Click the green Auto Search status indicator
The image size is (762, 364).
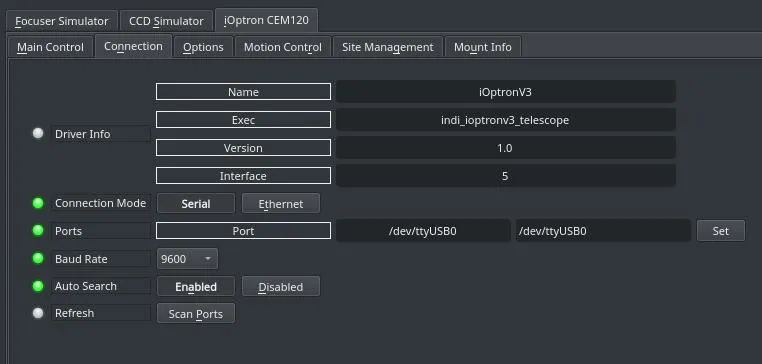[38, 286]
